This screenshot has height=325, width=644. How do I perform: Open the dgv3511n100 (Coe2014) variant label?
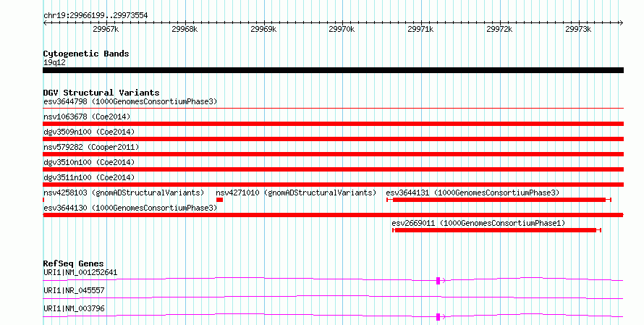89,177
